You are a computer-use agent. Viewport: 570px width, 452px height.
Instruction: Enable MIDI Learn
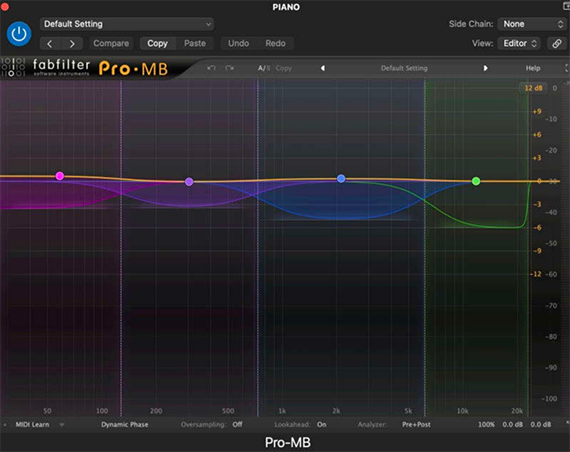pos(32,424)
